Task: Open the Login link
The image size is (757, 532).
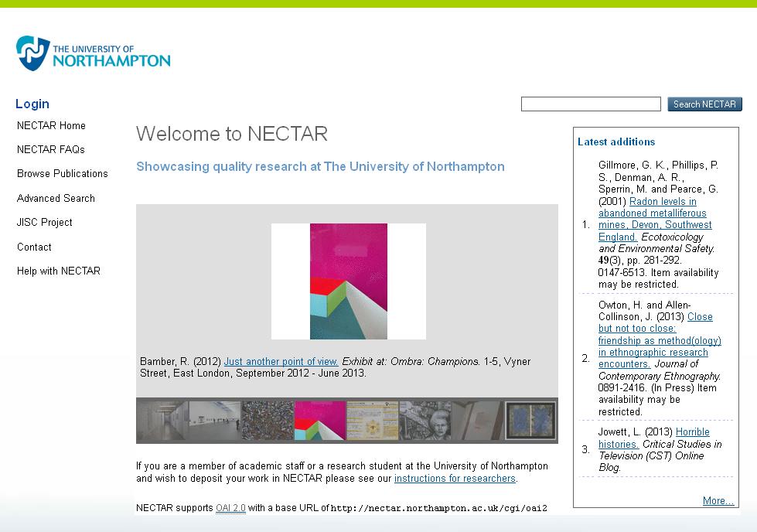Action: click(32, 104)
